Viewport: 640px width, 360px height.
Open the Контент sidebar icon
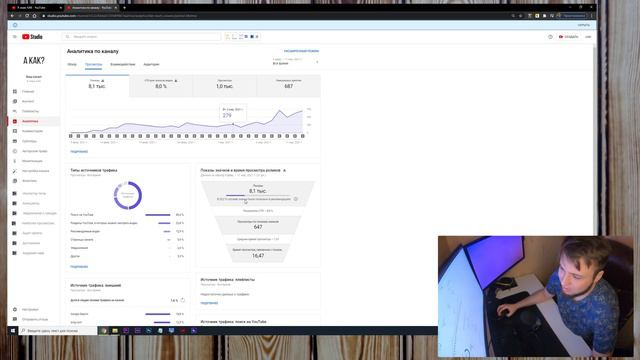coord(15,101)
